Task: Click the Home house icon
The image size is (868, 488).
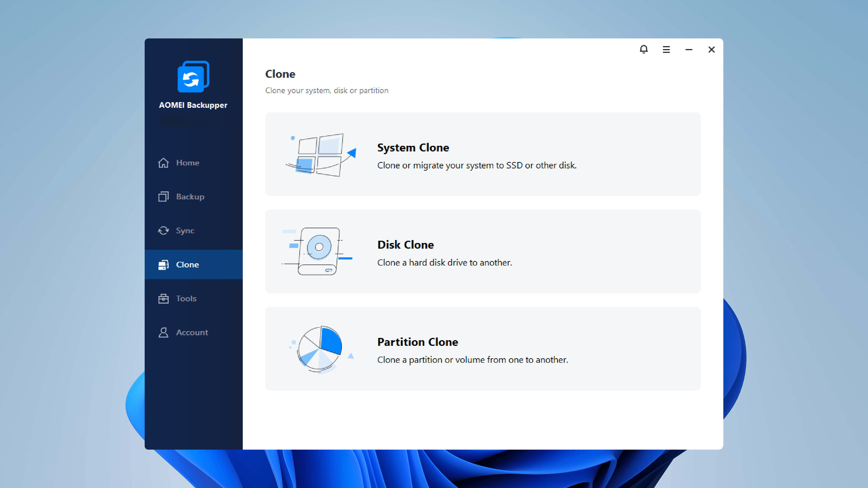Action: 163,163
